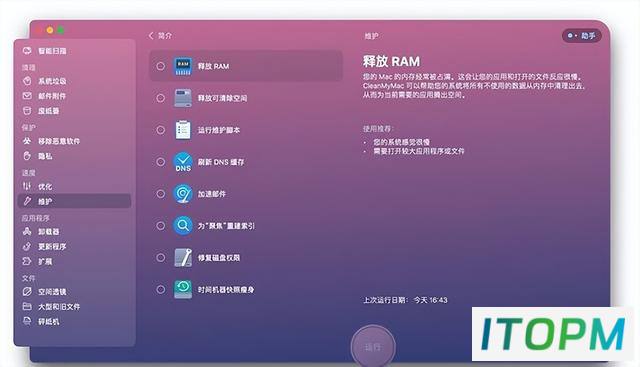Image resolution: width=640 pixels, height=367 pixels.
Task: Select the 释放可清除空间 radio button
Action: pos(160,98)
